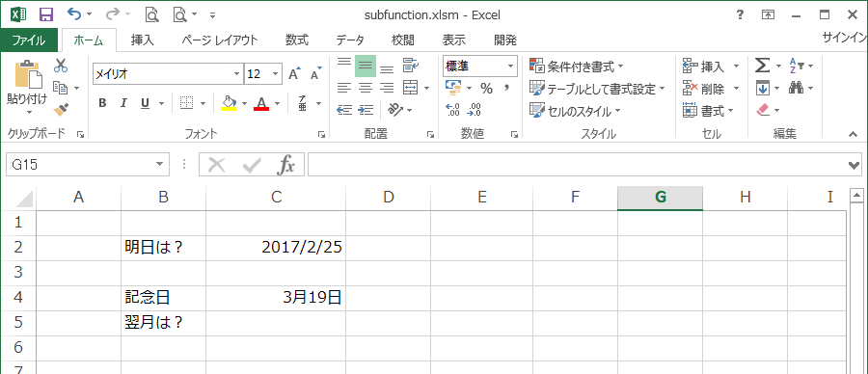This screenshot has width=868, height=374.
Task: Expand the Name Box dropdown arrow
Action: [x=159, y=164]
